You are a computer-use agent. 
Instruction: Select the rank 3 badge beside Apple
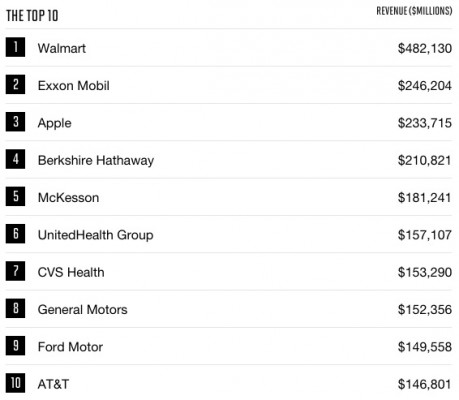[15, 122]
